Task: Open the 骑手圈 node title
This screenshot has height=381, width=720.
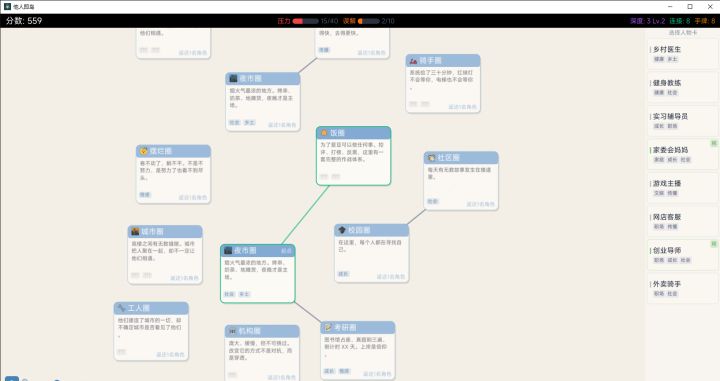Action: (x=443, y=61)
